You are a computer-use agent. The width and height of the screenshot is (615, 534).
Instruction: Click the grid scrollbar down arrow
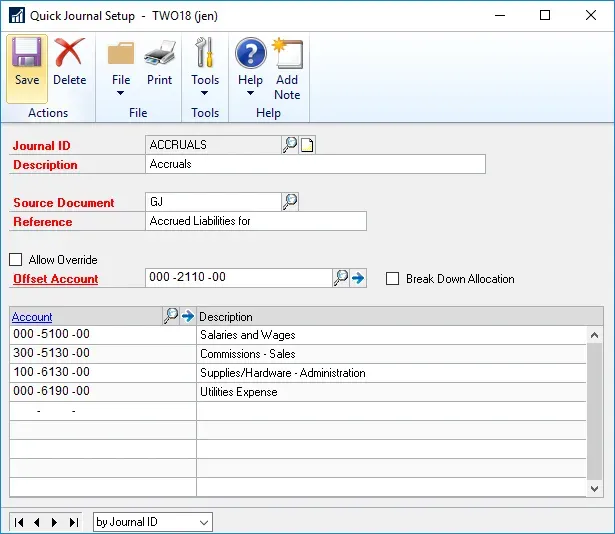(x=595, y=489)
